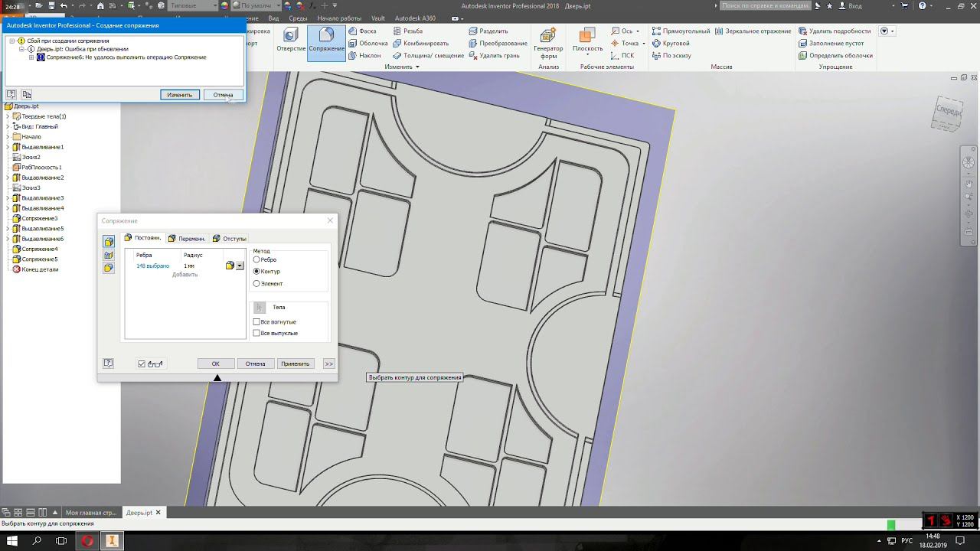980x551 pixels.
Task: Switch to the Перемен. tab
Action: click(187, 239)
